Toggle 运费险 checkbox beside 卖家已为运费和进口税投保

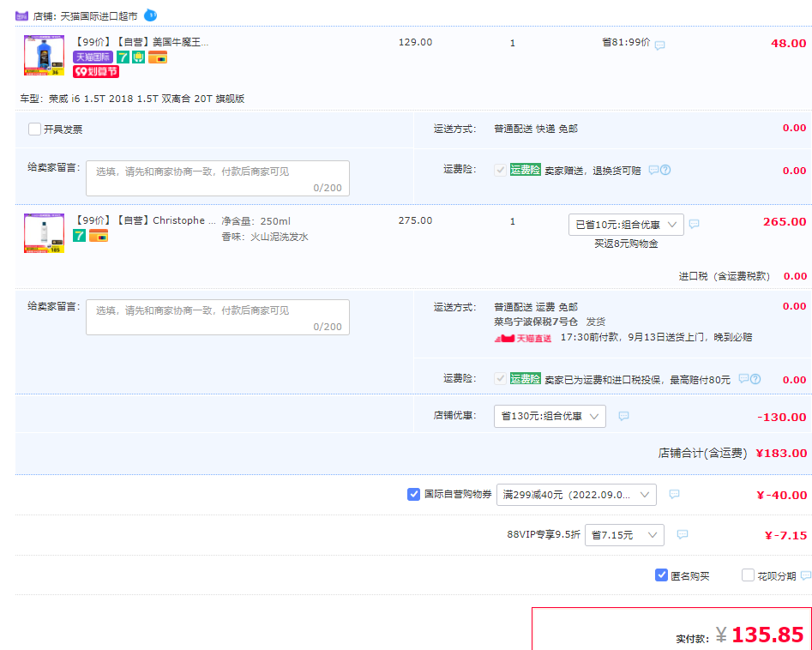pyautogui.click(x=500, y=379)
